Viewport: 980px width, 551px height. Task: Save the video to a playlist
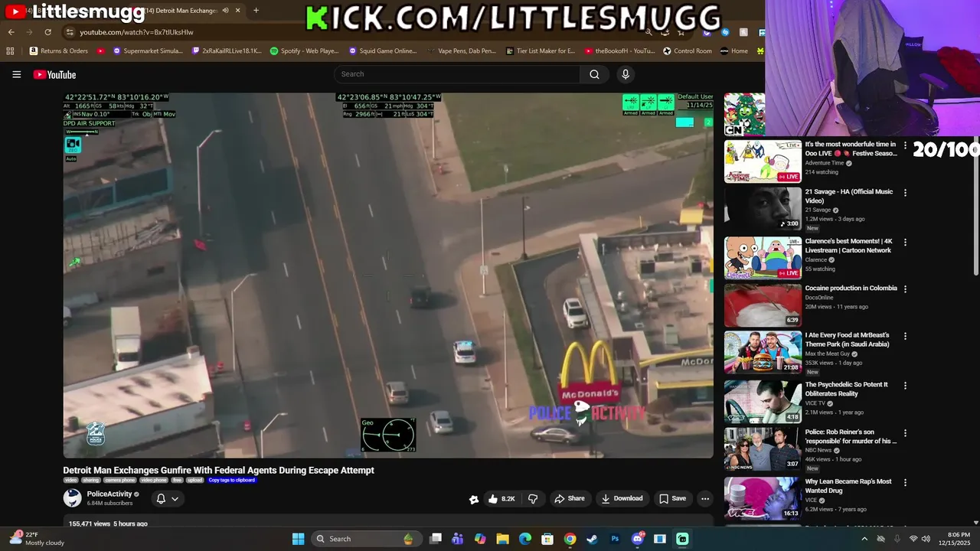pos(673,498)
